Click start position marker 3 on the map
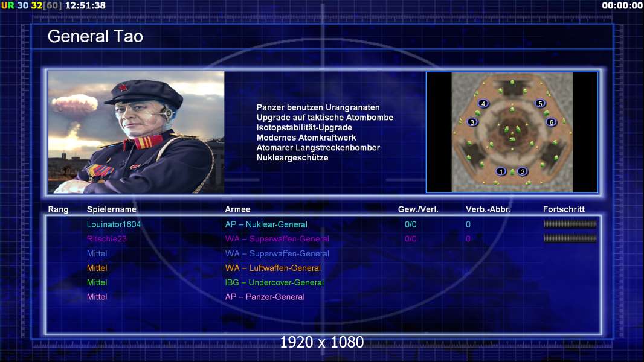This screenshot has width=644, height=362. point(472,122)
